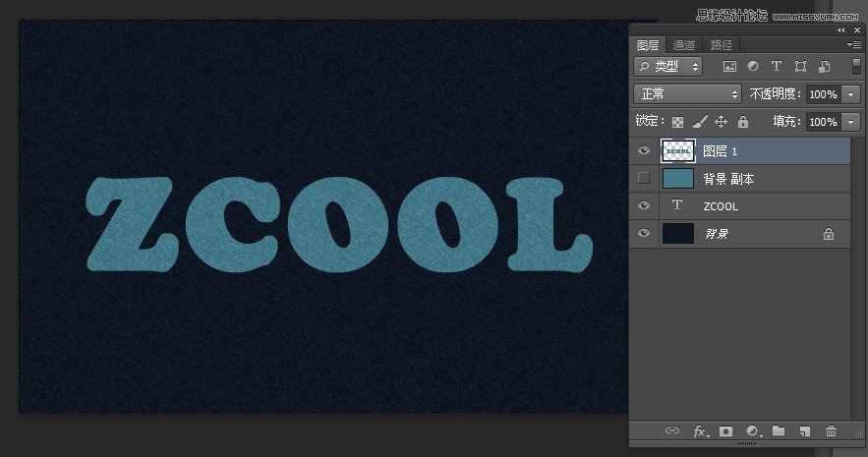Select the ZCOOL layer name
This screenshot has height=457, width=868.
(x=721, y=206)
